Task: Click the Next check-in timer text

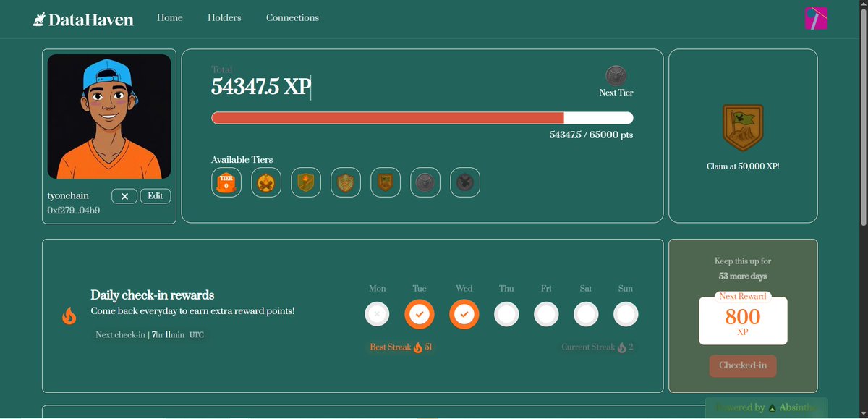Action: (x=150, y=335)
